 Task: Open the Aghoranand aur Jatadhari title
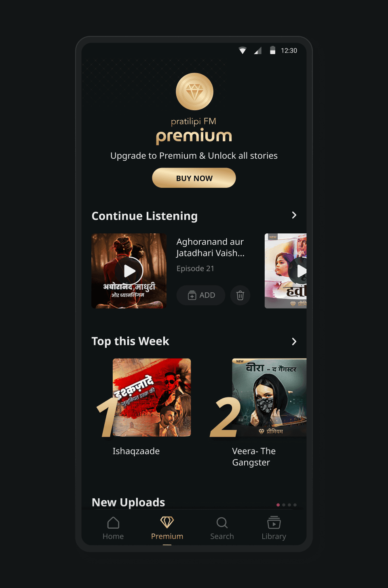pos(211,248)
